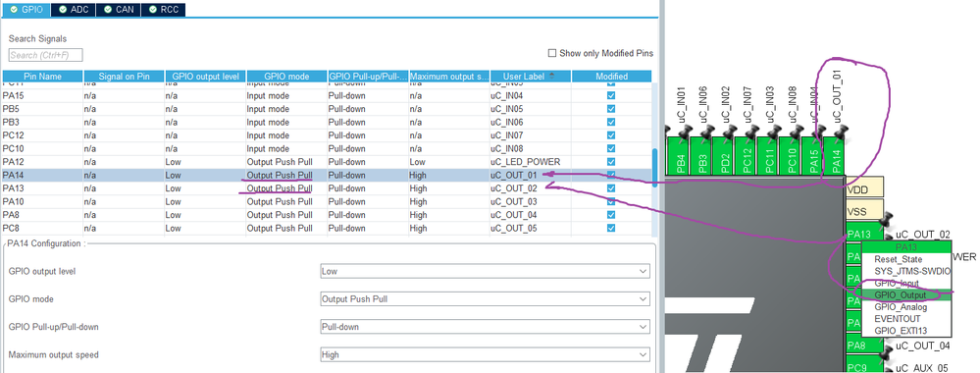Select the PA10 row pin name
This screenshot has height=373, width=980.
(13, 201)
